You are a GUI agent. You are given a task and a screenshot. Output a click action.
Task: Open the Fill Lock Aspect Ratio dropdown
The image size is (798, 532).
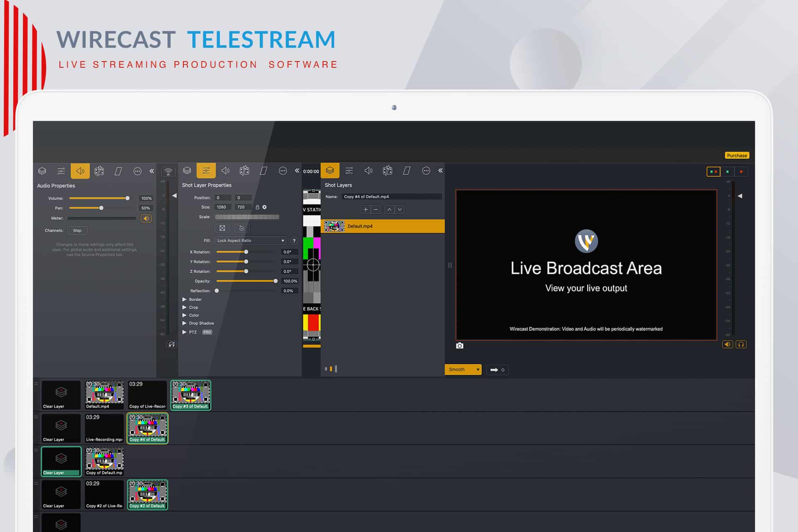coord(251,241)
